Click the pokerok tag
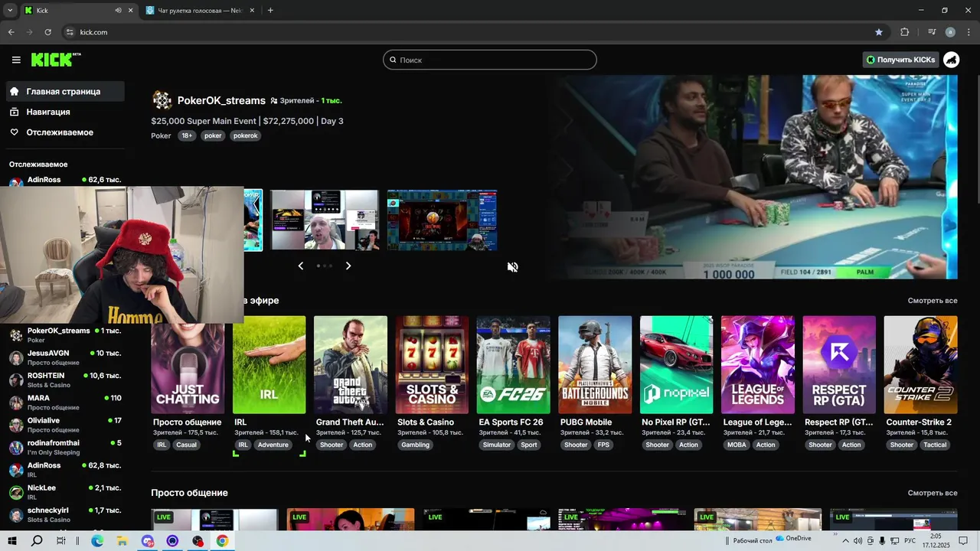Image resolution: width=980 pixels, height=551 pixels. [x=245, y=135]
